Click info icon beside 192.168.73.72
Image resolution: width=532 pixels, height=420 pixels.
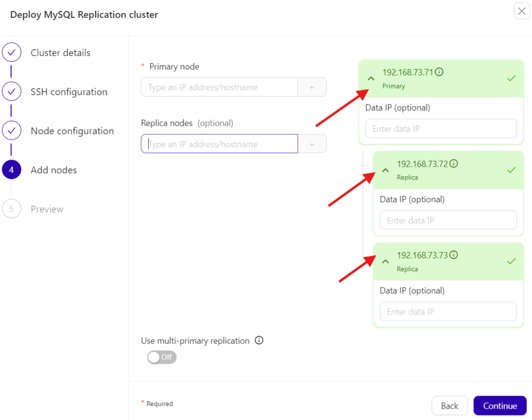(454, 164)
